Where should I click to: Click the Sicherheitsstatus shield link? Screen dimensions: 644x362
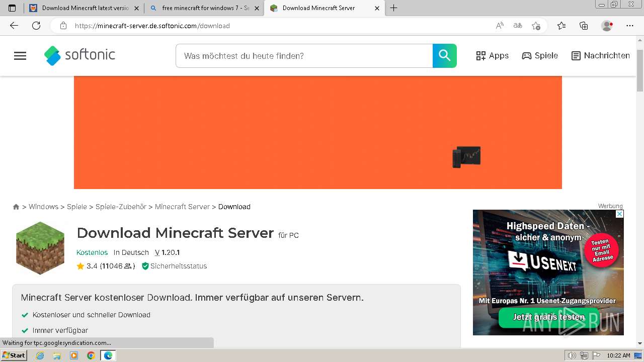tap(174, 266)
